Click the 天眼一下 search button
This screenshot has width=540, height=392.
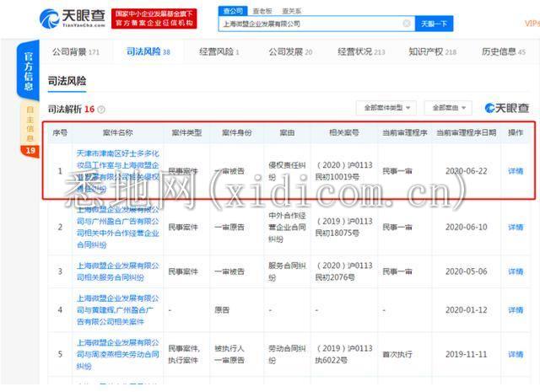(434, 24)
